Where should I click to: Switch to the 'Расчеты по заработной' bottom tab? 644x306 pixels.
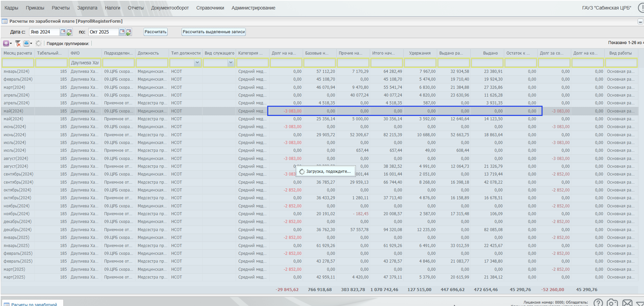34,304
